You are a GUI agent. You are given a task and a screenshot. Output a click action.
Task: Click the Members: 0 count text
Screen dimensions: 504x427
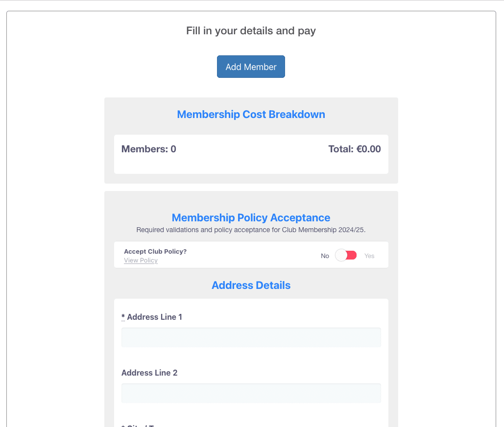pos(148,149)
